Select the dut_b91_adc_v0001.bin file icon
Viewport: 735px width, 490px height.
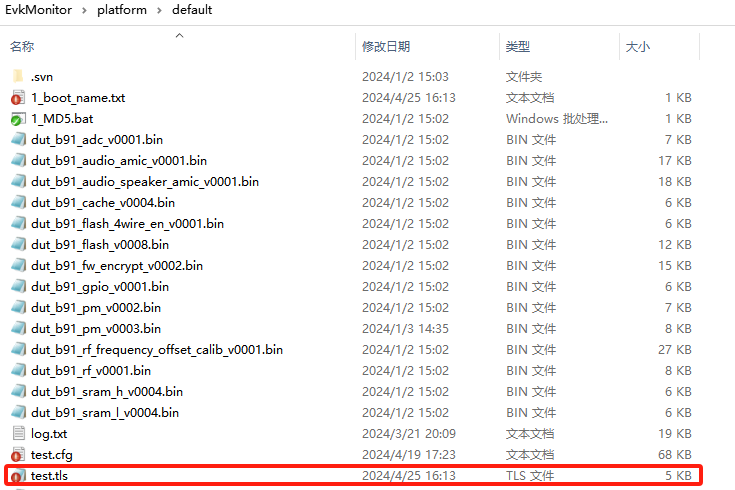pyautogui.click(x=18, y=140)
